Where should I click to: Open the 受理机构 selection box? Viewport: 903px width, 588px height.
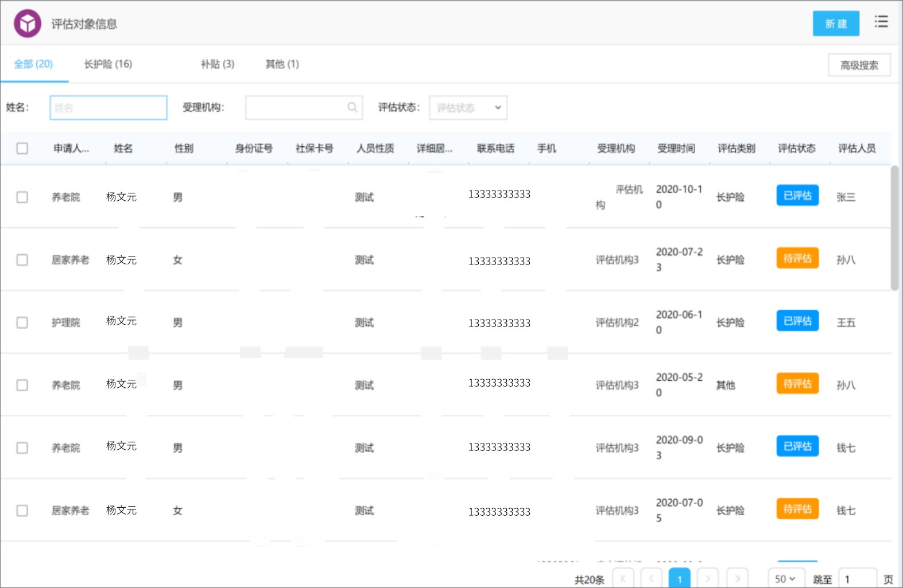304,108
